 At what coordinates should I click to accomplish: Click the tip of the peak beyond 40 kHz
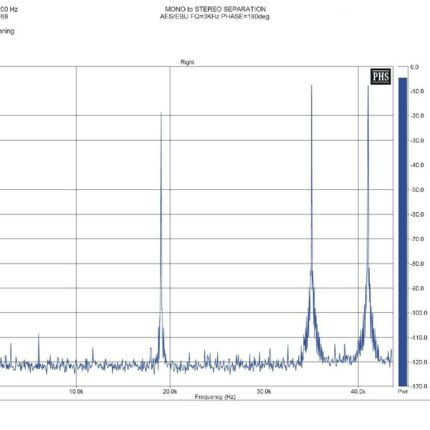click(368, 87)
